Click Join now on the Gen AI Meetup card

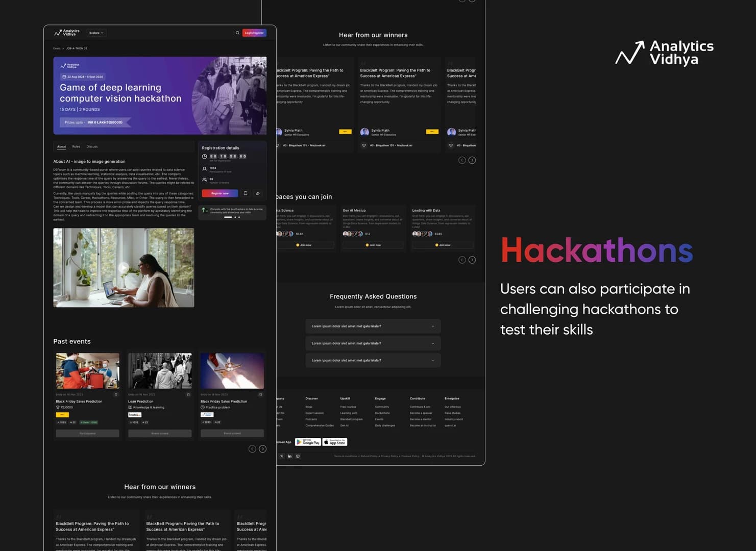[x=373, y=245]
